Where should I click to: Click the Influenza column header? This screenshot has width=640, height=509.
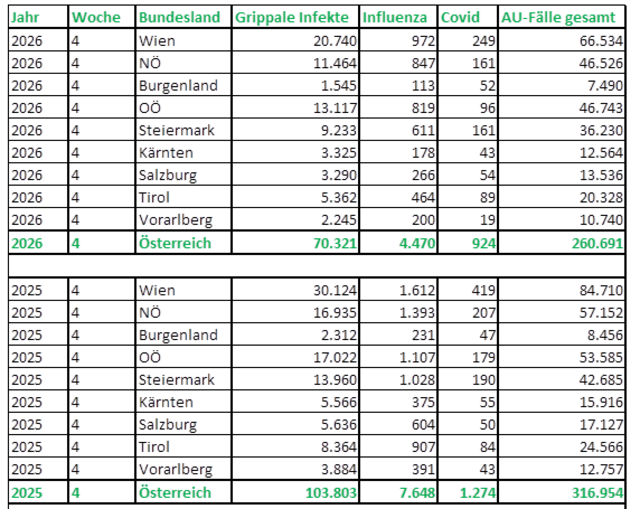click(x=395, y=19)
